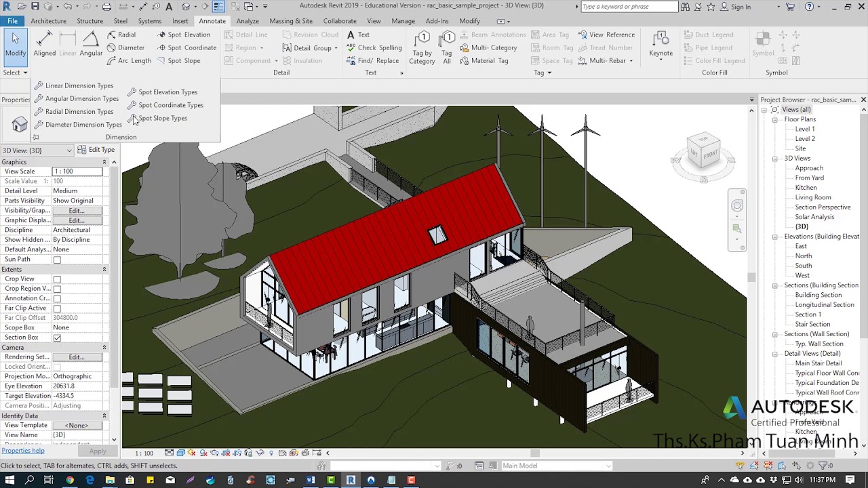Open Find/ Replace tool
The image size is (868, 488).
tap(373, 60)
